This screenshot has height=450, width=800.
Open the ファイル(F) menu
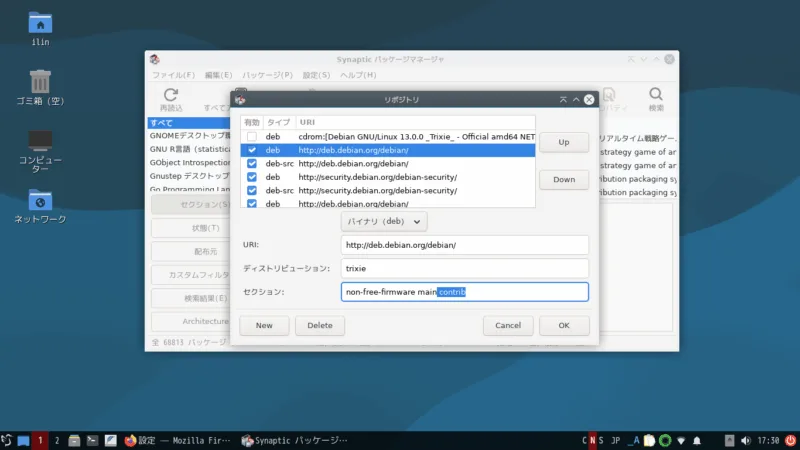coord(173,75)
